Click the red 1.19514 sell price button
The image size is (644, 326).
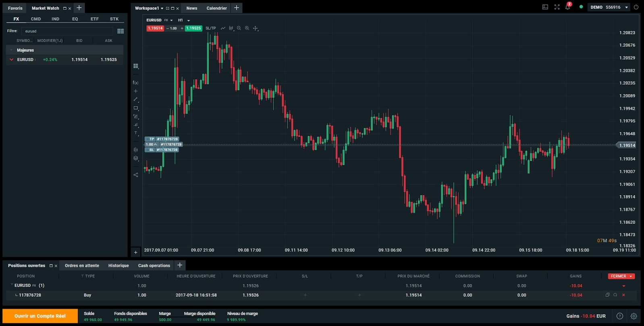coord(155,28)
